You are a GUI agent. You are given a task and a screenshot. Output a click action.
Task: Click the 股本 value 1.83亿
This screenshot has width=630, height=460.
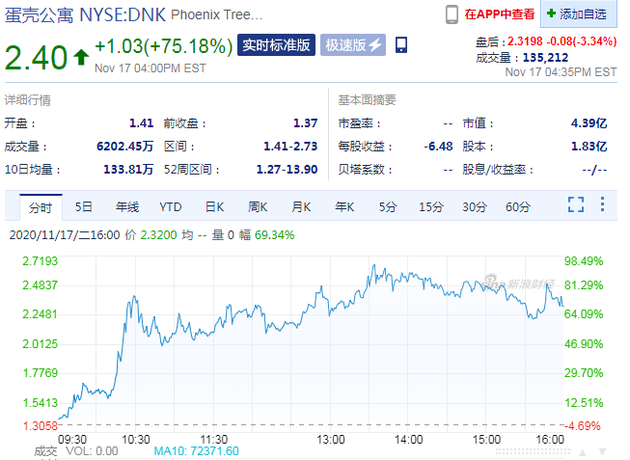tap(589, 146)
